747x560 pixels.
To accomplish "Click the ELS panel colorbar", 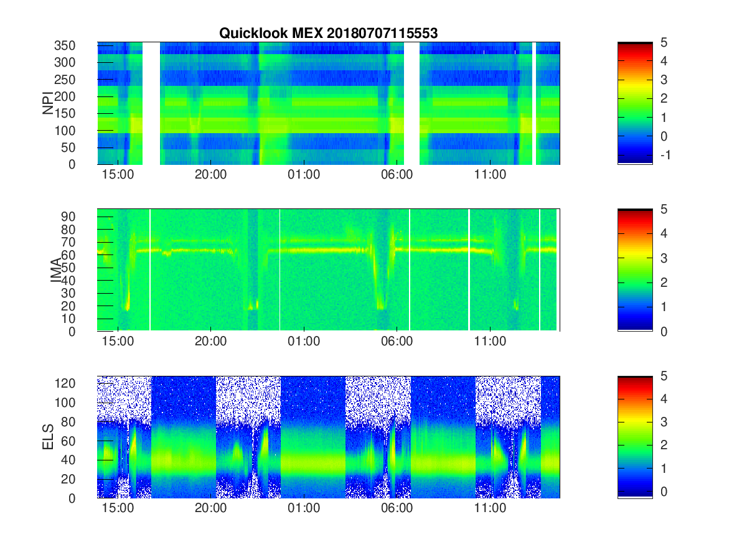I will tap(635, 437).
